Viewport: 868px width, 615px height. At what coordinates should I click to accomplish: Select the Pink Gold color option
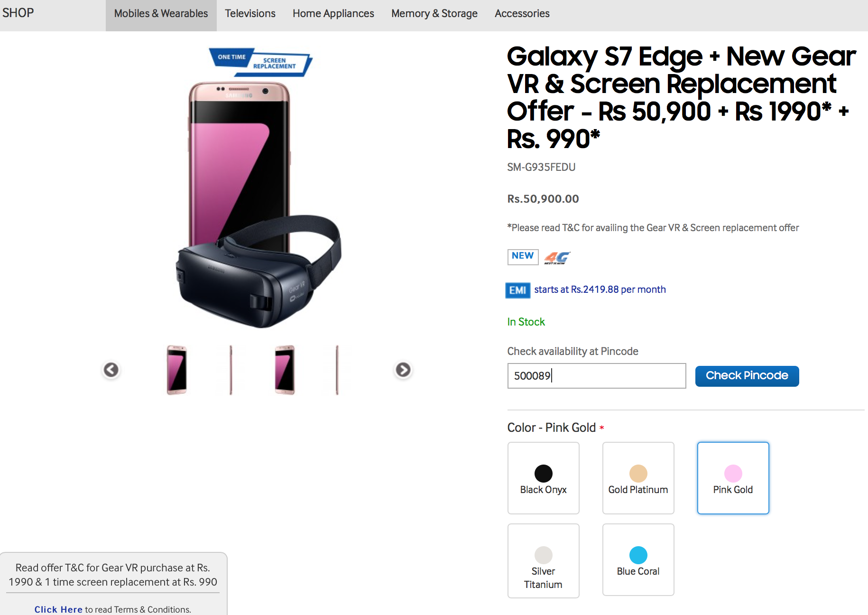point(733,478)
